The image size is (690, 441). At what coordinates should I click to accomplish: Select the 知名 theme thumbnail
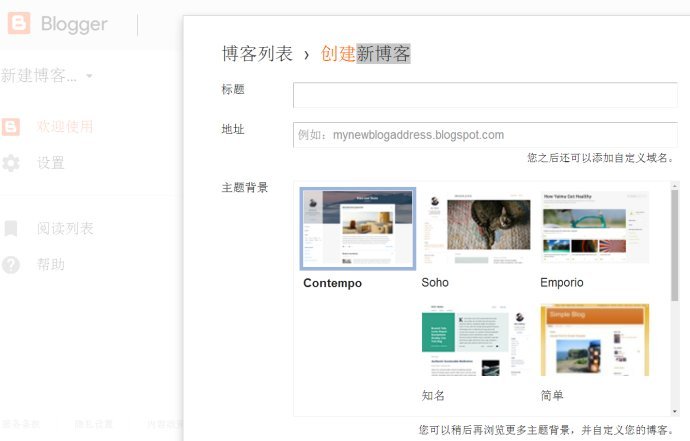pos(474,340)
